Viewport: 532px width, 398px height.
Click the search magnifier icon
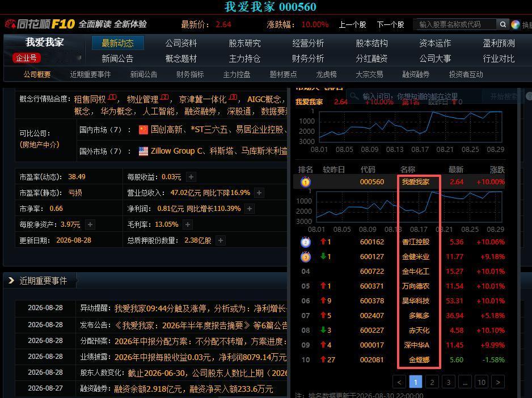(503, 24)
